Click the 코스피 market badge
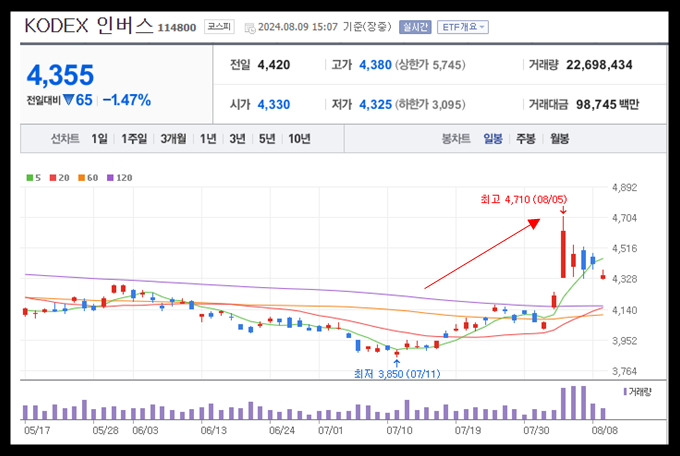This screenshot has height=456, width=680. pyautogui.click(x=219, y=26)
